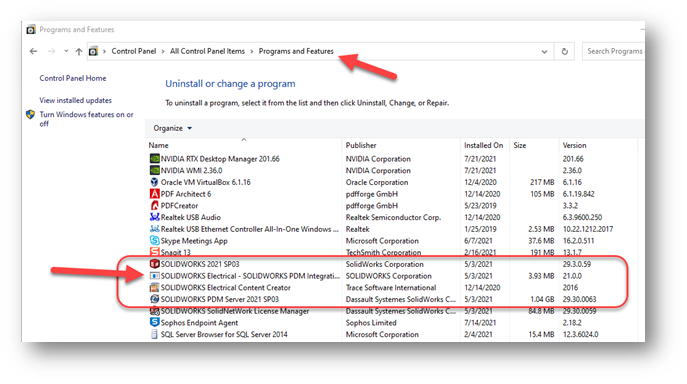This screenshot has width=687, height=384.
Task: Select Realtek USB Ethernet Controller icon
Action: coord(154,229)
